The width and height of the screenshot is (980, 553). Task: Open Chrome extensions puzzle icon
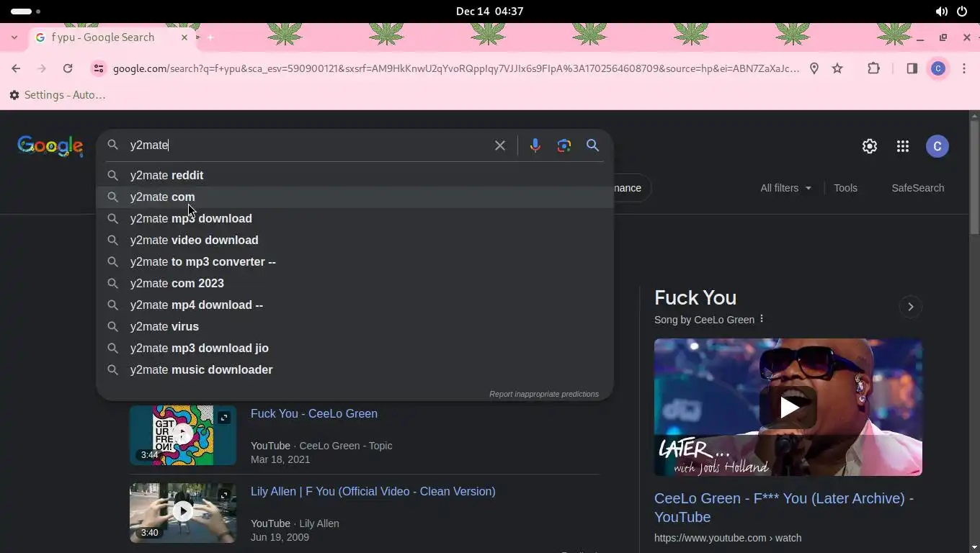(x=873, y=68)
